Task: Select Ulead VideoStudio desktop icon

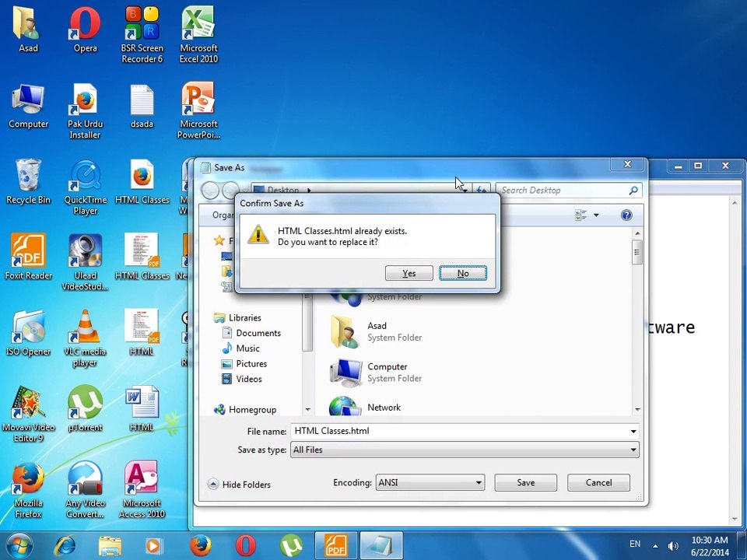Action: click(x=85, y=262)
